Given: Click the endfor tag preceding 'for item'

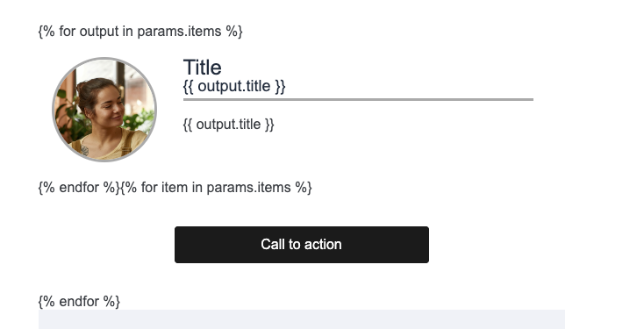Looking at the screenshot, I should pyautogui.click(x=79, y=187).
